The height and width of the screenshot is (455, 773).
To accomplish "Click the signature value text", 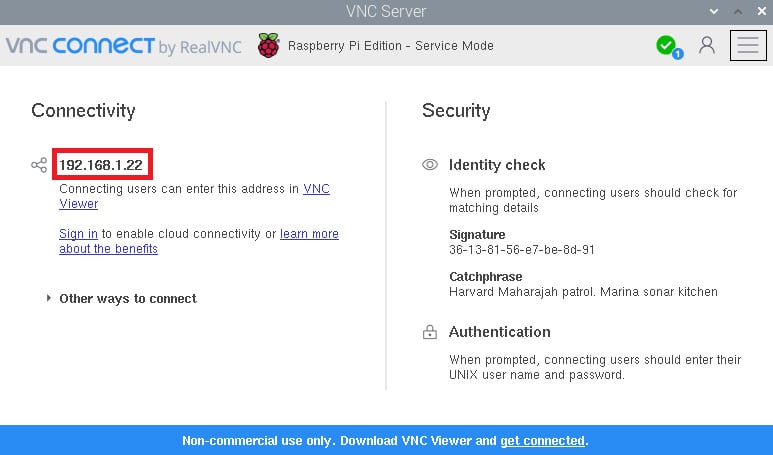I will point(522,249).
